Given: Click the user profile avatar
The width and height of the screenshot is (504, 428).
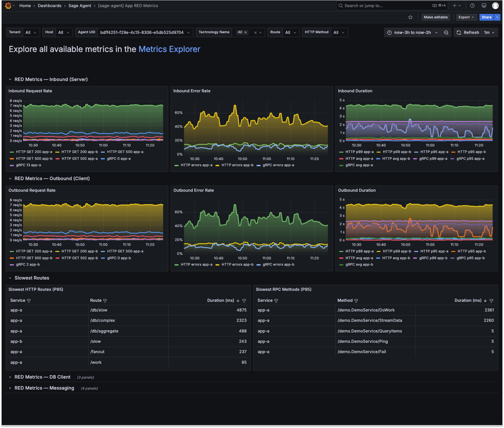Looking at the screenshot, I should point(495,6).
